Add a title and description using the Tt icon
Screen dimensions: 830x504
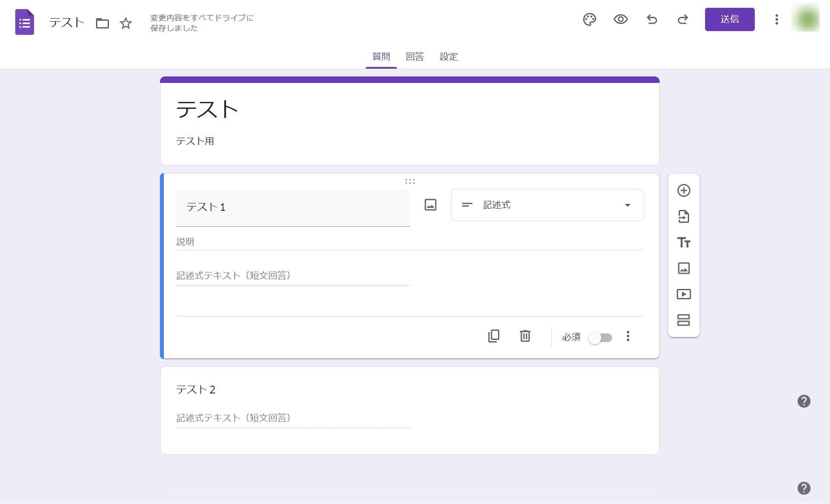coord(684,242)
